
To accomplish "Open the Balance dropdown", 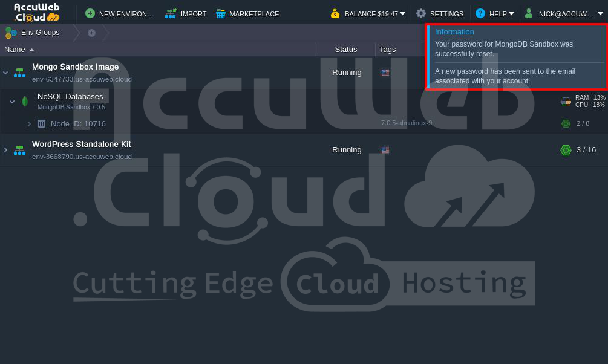I will (x=368, y=13).
